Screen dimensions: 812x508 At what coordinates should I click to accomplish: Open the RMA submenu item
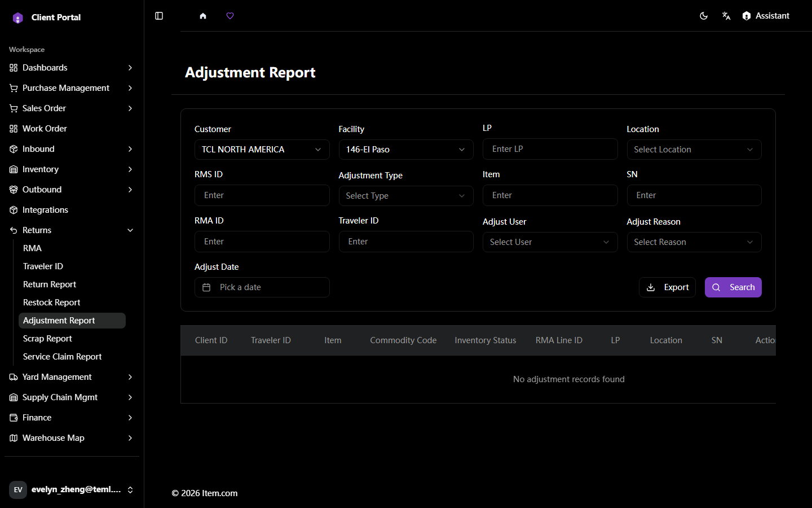[72, 248]
